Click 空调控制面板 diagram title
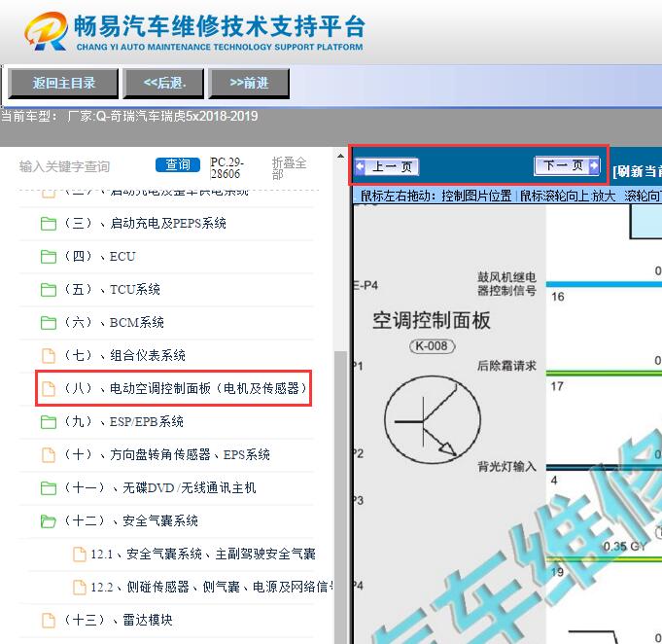 tap(432, 320)
